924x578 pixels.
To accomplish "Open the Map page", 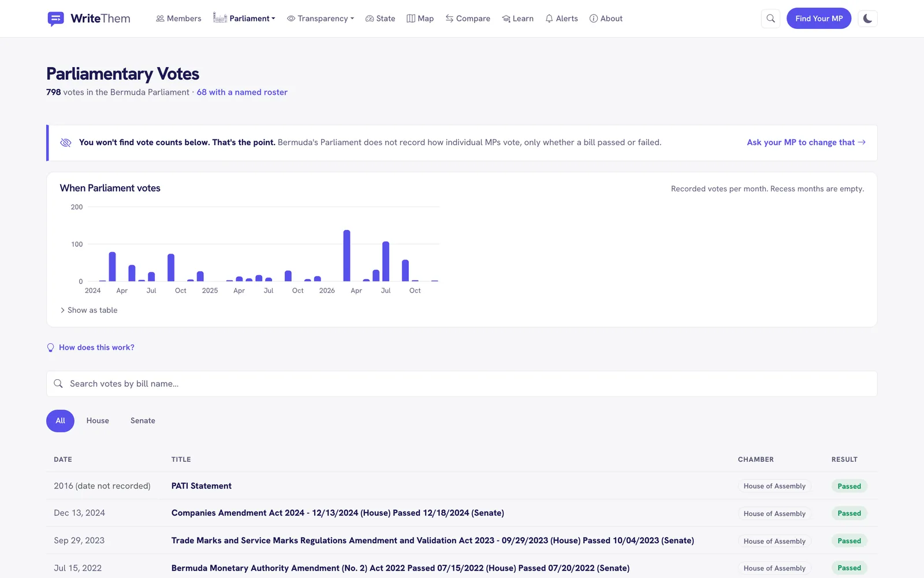I will click(420, 18).
